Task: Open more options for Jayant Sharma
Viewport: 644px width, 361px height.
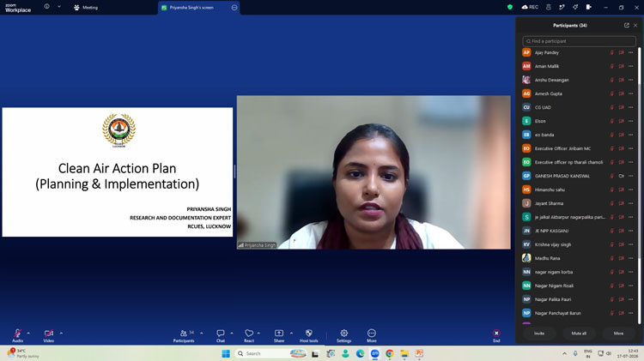Action: (631, 203)
